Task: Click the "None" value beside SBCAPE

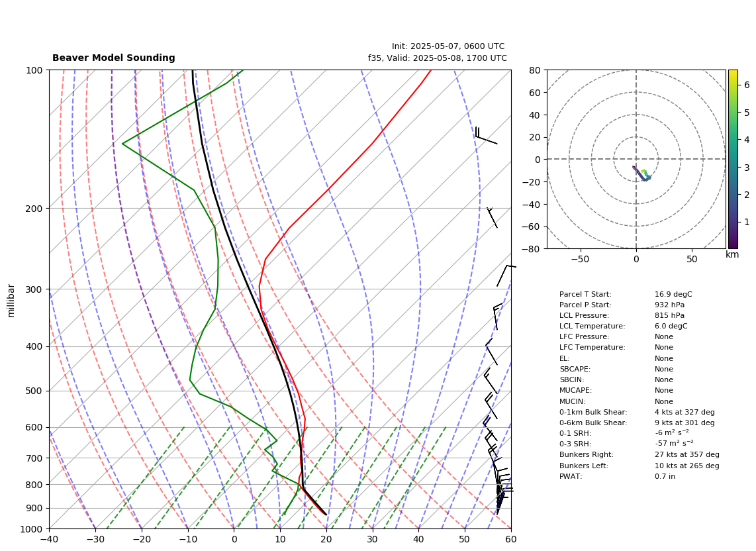Action: (664, 369)
